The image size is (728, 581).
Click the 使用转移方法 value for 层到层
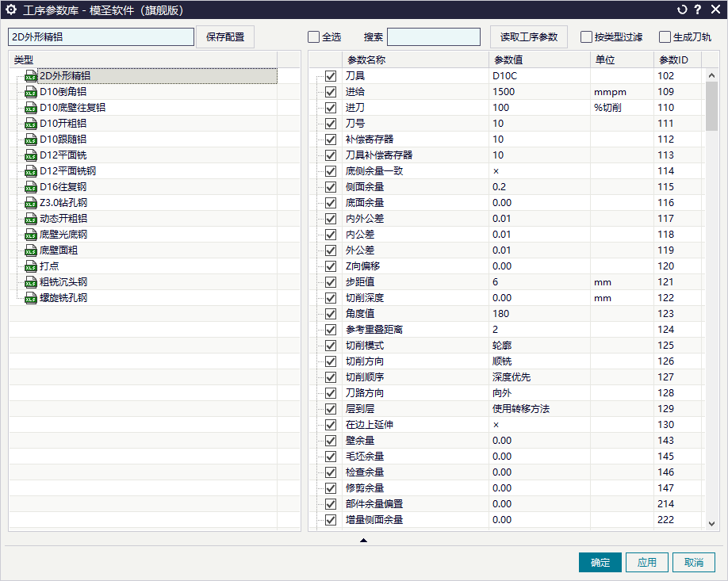521,409
